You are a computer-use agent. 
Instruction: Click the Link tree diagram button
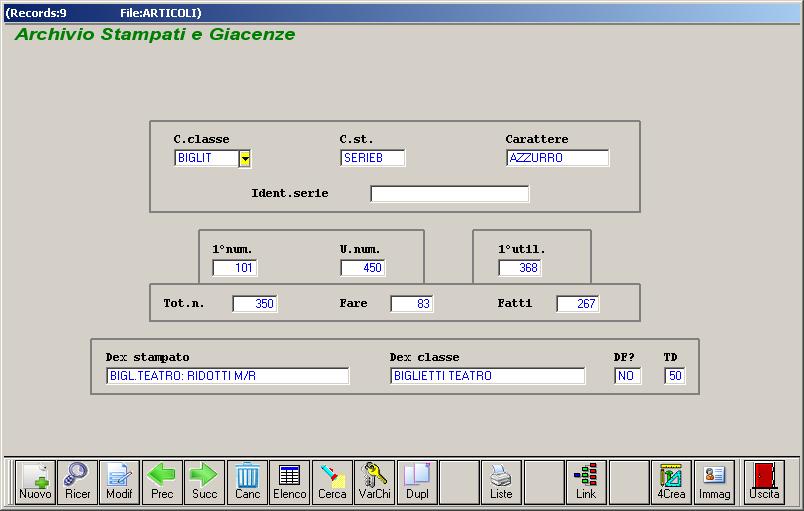coord(586,482)
